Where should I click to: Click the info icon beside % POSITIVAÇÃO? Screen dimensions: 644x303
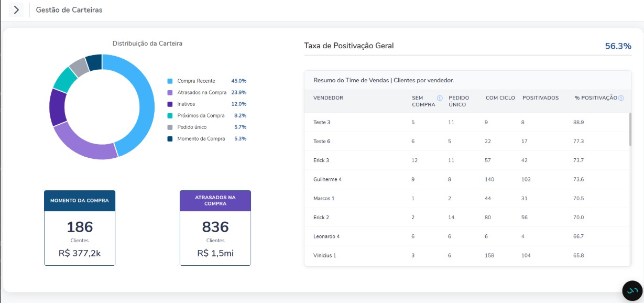click(x=621, y=98)
